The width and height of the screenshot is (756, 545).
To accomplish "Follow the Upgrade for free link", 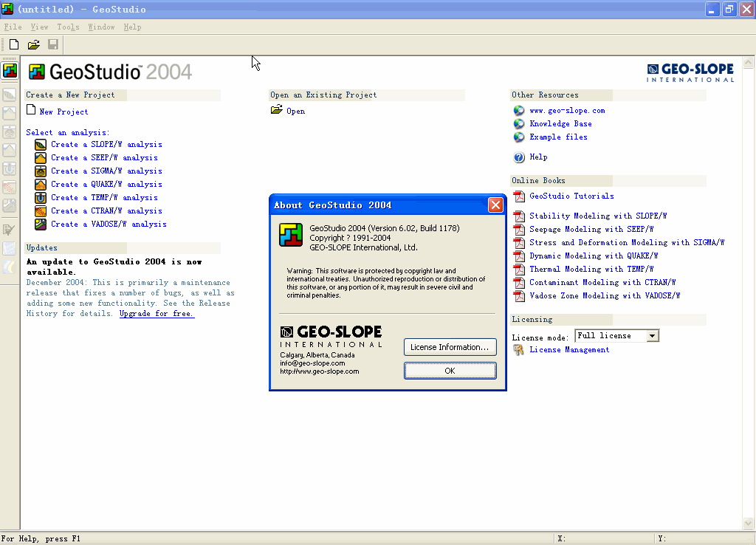I will 157,314.
